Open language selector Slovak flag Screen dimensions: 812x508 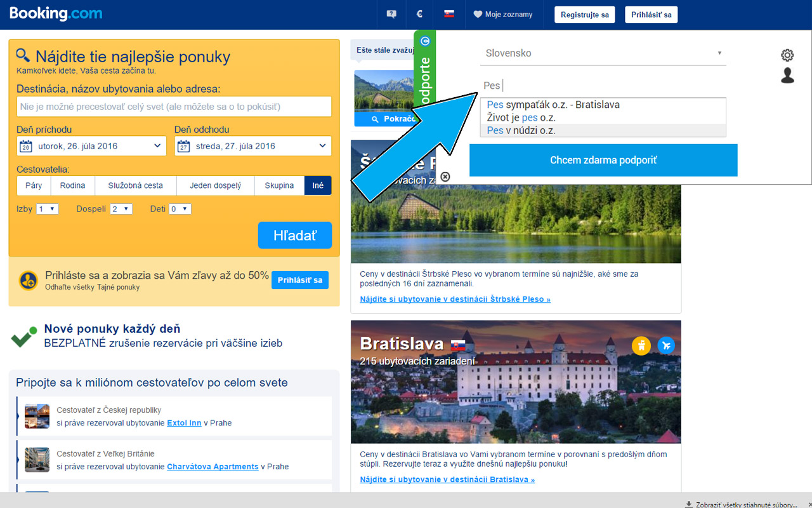(x=449, y=14)
